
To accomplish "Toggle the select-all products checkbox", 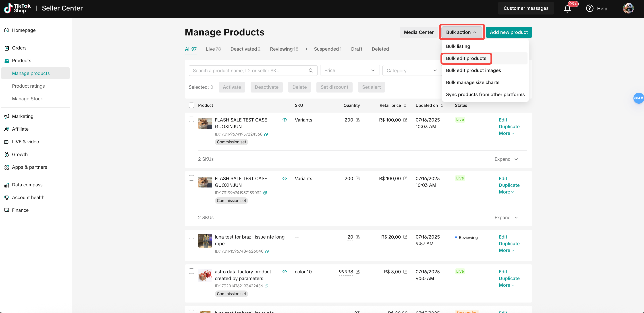I will click(191, 105).
